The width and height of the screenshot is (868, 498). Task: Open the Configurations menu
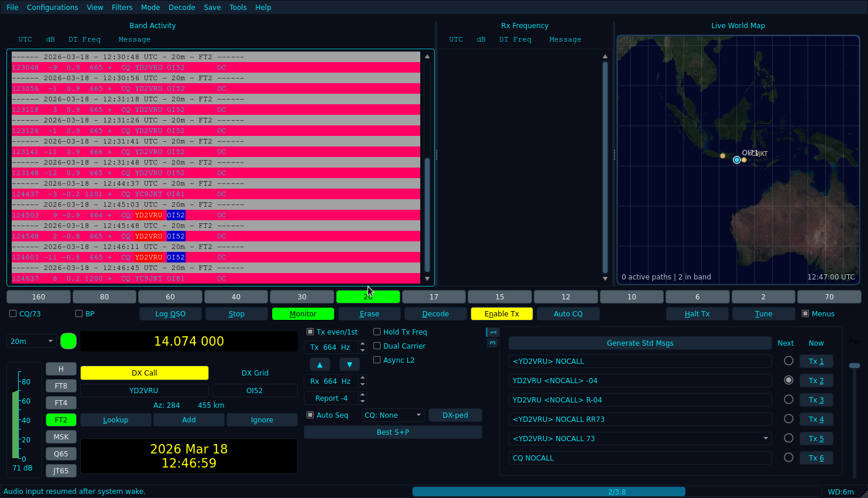pyautogui.click(x=52, y=8)
